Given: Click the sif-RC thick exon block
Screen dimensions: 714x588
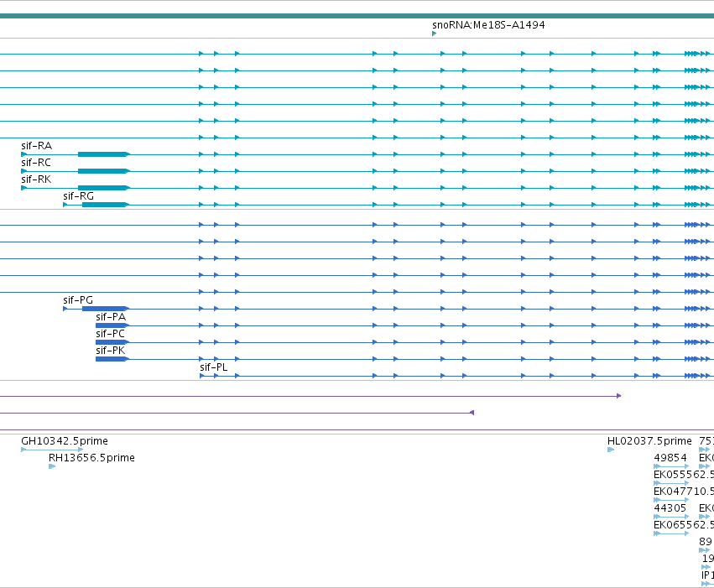Looking at the screenshot, I should click(102, 171).
